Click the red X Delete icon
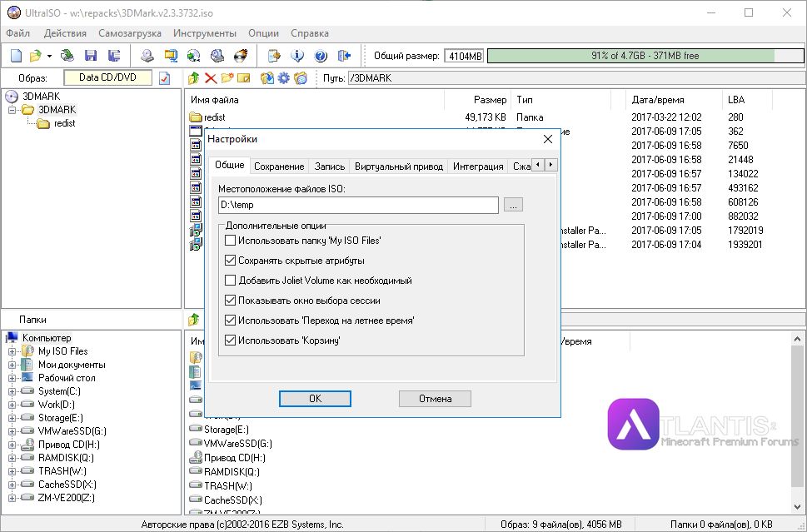Viewport: 807px width, 532px height. (x=211, y=78)
